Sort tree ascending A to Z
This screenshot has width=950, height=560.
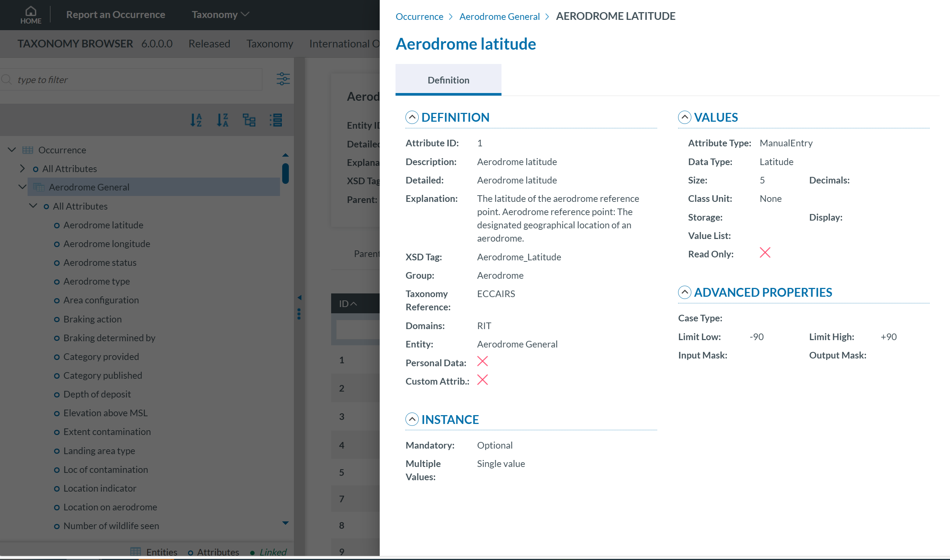click(196, 120)
